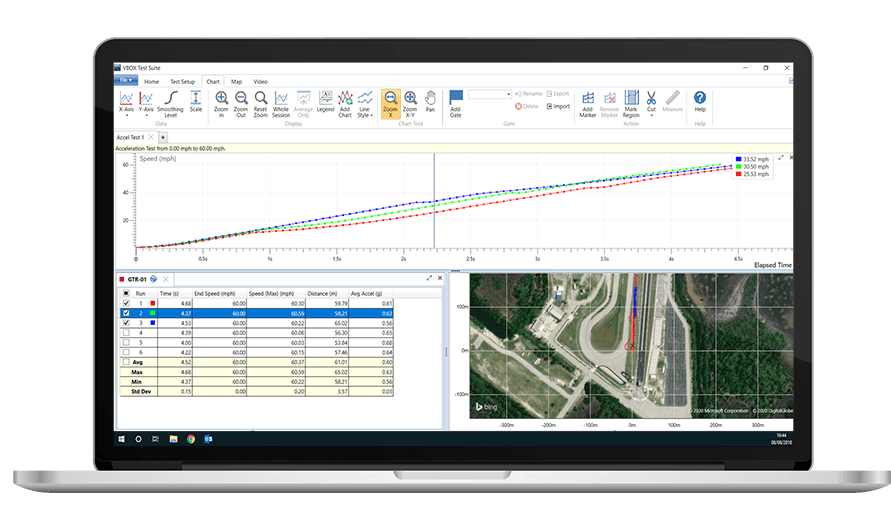This screenshot has height=514, width=891.
Task: Click the Zoom In magnifier icon
Action: (221, 99)
